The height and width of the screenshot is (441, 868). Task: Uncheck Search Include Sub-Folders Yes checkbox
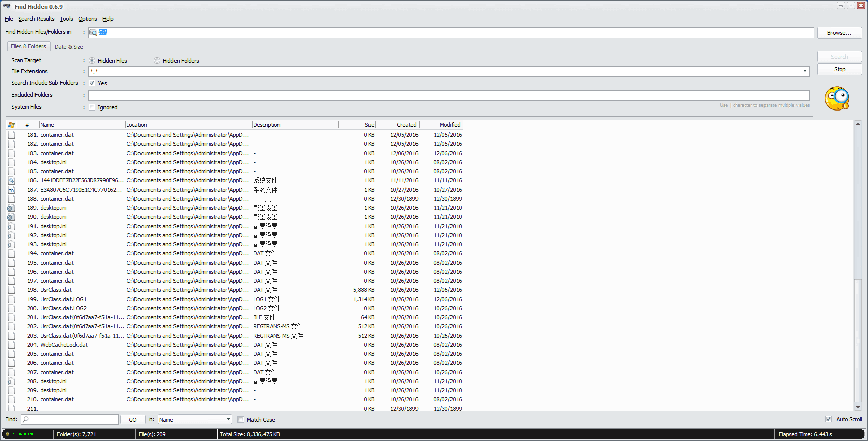coord(92,83)
